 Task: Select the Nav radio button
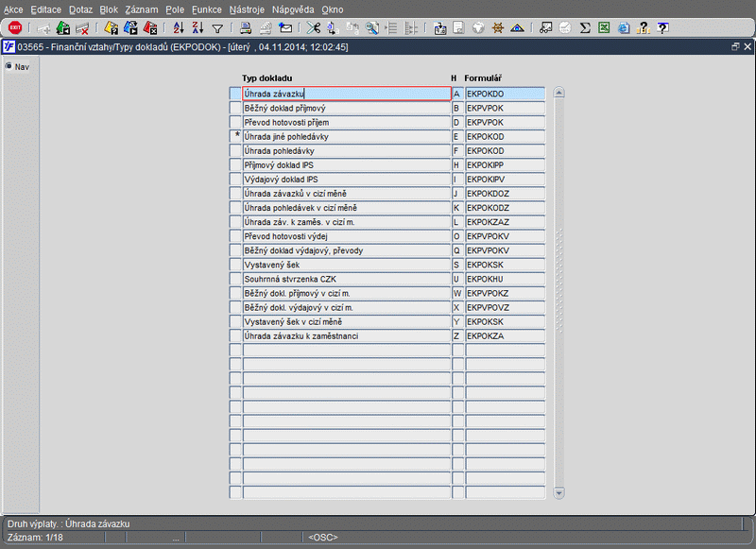pos(9,66)
